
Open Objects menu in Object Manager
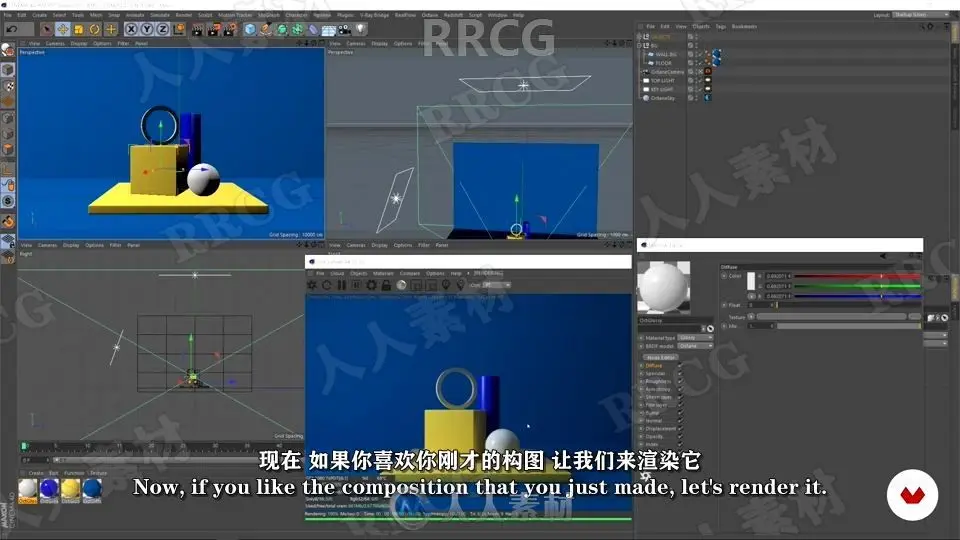(x=701, y=26)
